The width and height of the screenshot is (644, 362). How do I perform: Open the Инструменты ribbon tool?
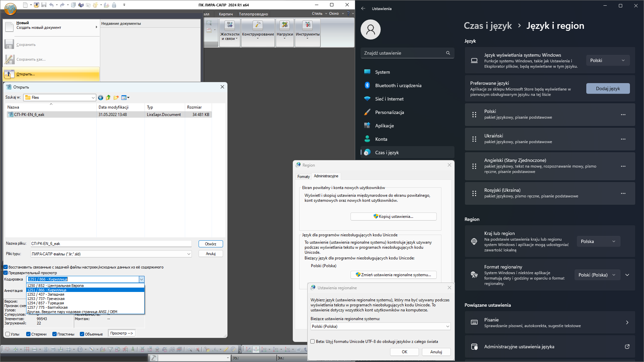307,25
